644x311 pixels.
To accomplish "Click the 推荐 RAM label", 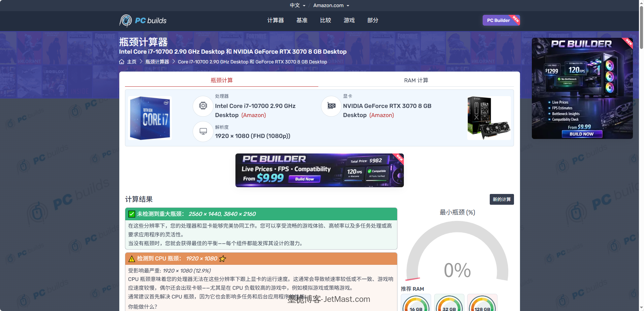I will (x=412, y=289).
